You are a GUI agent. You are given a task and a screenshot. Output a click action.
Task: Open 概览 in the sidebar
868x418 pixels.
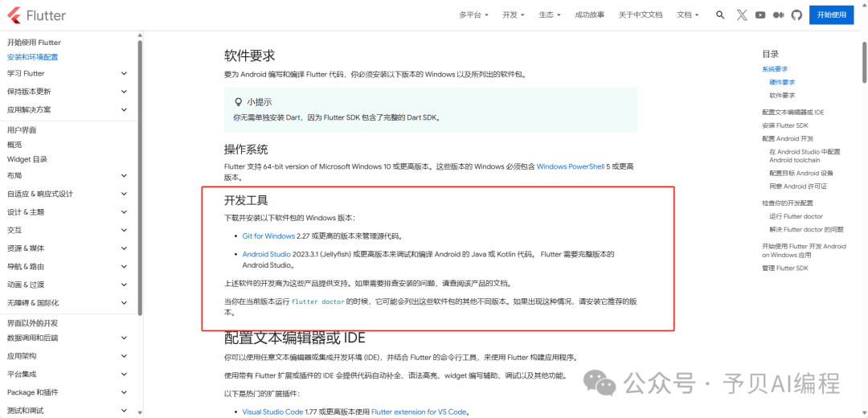pyautogui.click(x=14, y=145)
